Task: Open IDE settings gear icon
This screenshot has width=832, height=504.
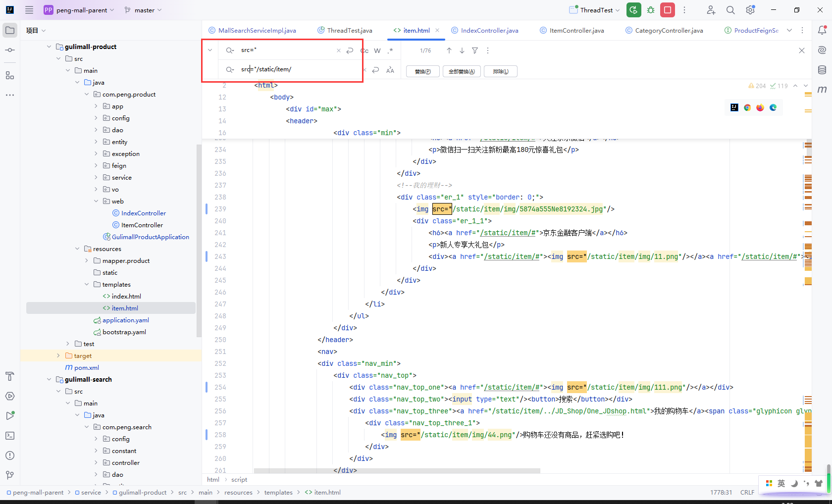Action: click(750, 10)
